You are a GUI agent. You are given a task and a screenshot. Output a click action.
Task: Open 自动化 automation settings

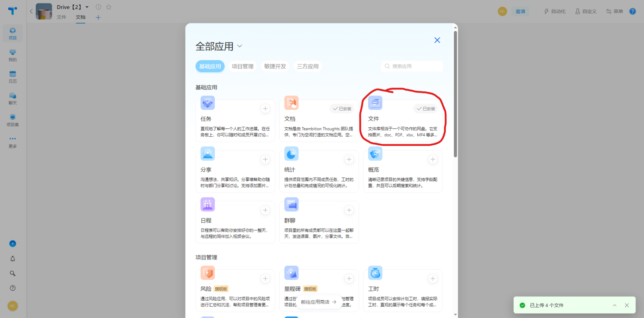554,11
